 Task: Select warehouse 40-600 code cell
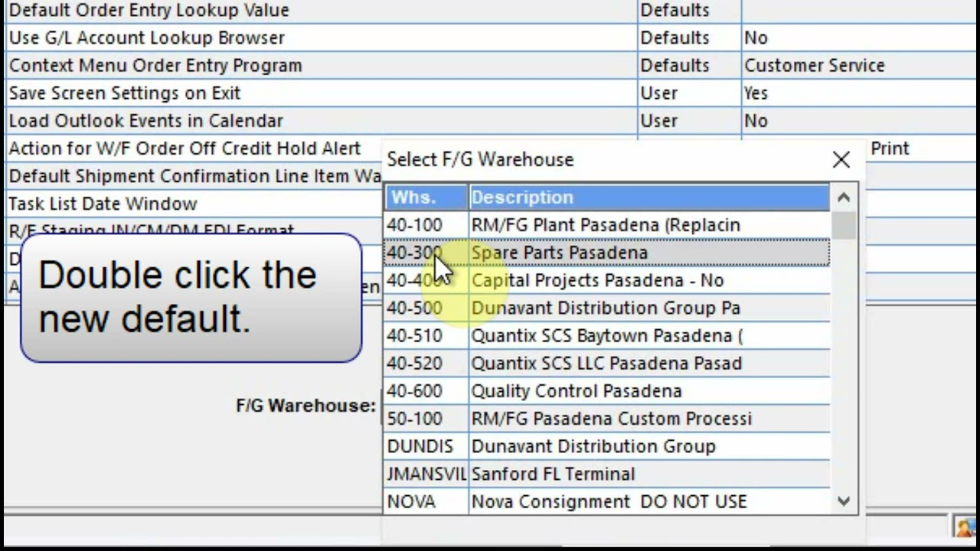426,390
